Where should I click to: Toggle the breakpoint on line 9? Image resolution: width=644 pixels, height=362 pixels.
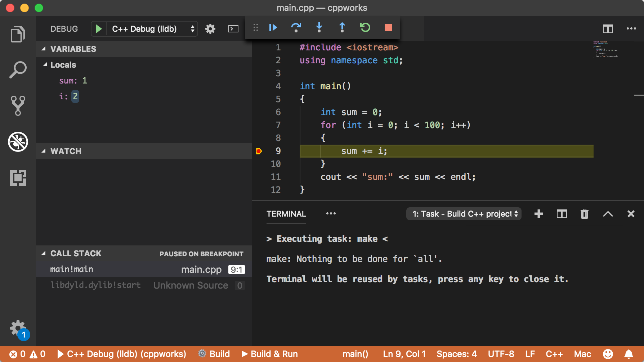(259, 151)
